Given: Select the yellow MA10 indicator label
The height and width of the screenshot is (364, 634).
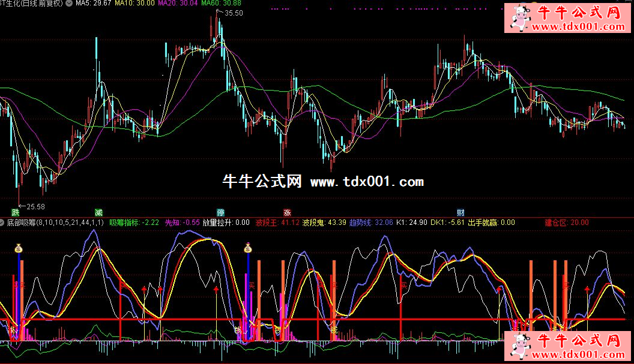Looking at the screenshot, I should click(x=125, y=4).
